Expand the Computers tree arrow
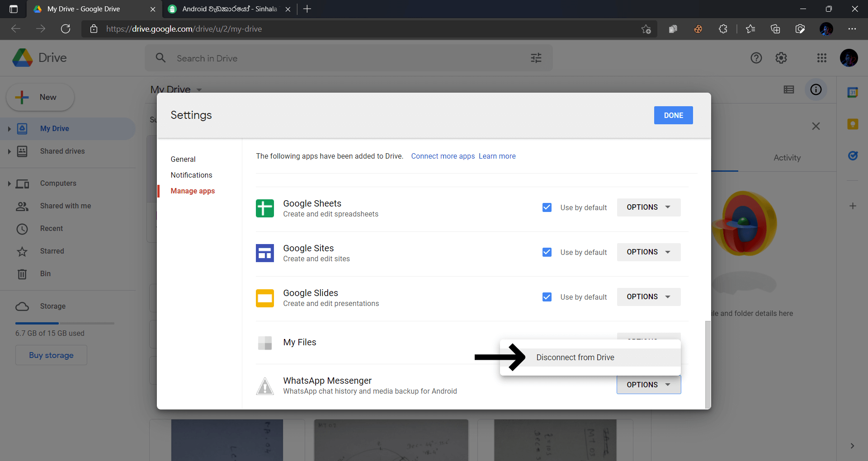The image size is (868, 461). coord(9,183)
